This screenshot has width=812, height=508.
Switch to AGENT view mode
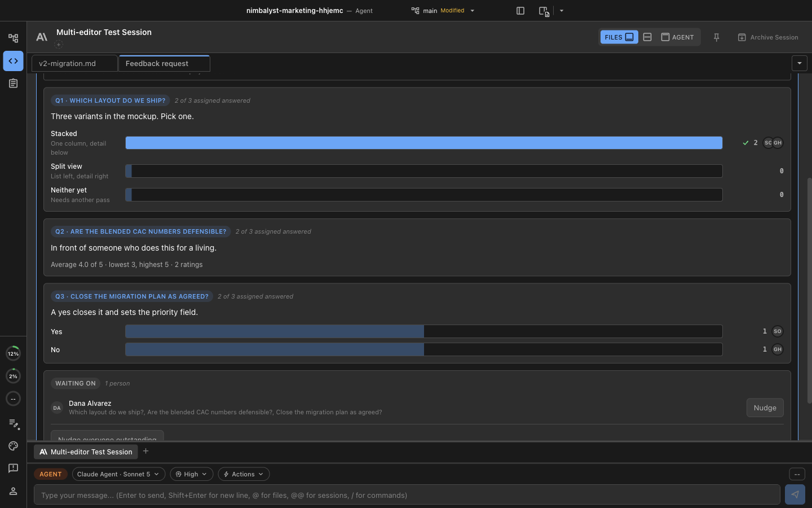(677, 37)
